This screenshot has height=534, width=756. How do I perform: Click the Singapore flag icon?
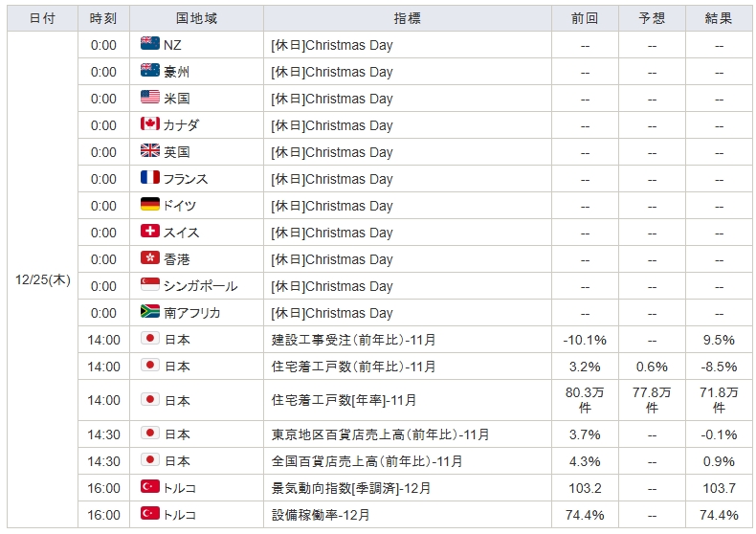(150, 286)
